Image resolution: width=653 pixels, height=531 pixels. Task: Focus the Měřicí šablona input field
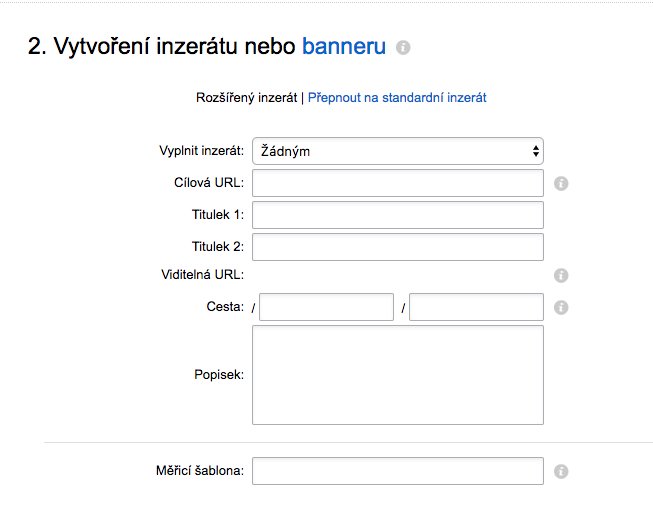pyautogui.click(x=398, y=471)
